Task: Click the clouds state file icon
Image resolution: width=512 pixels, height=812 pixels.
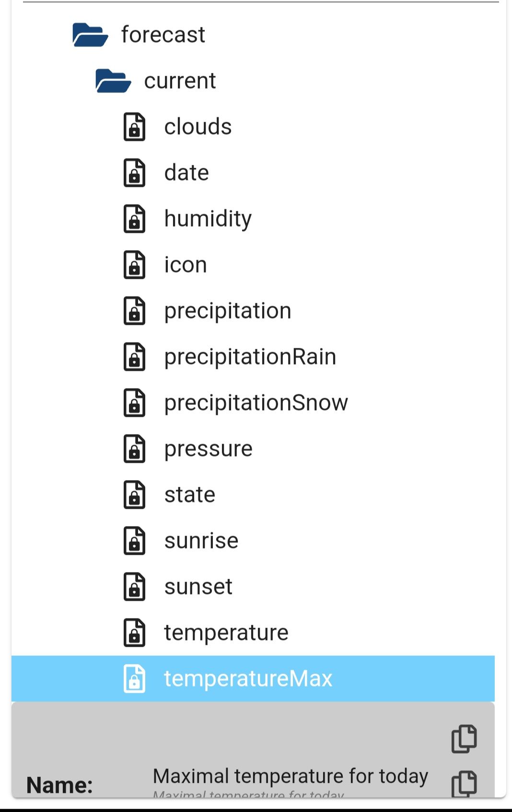Action: (x=135, y=127)
